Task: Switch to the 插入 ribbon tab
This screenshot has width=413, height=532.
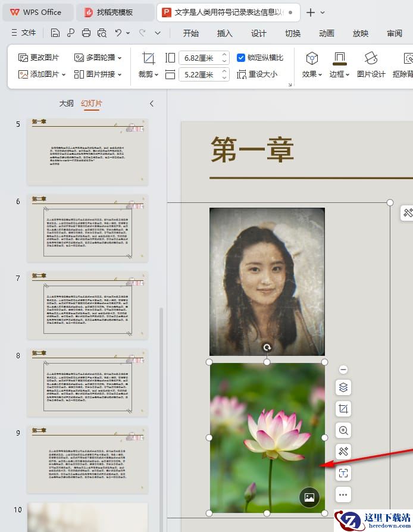Action: 225,33
